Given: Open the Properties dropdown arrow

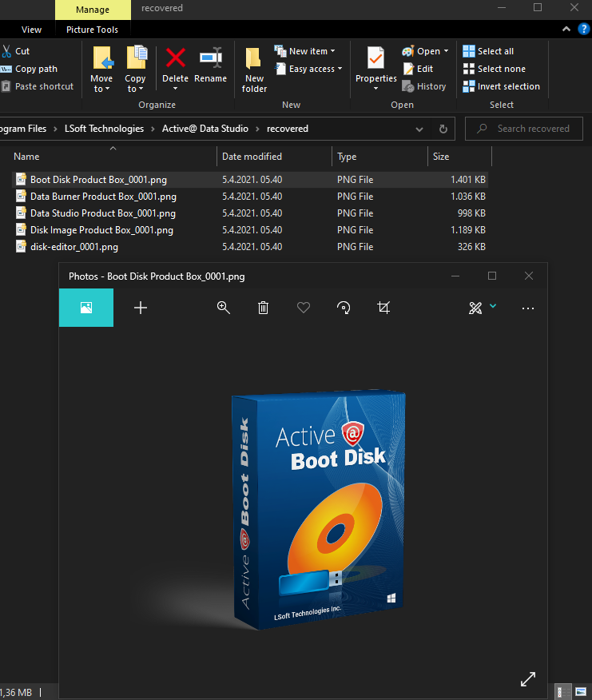Looking at the screenshot, I should (x=376, y=89).
